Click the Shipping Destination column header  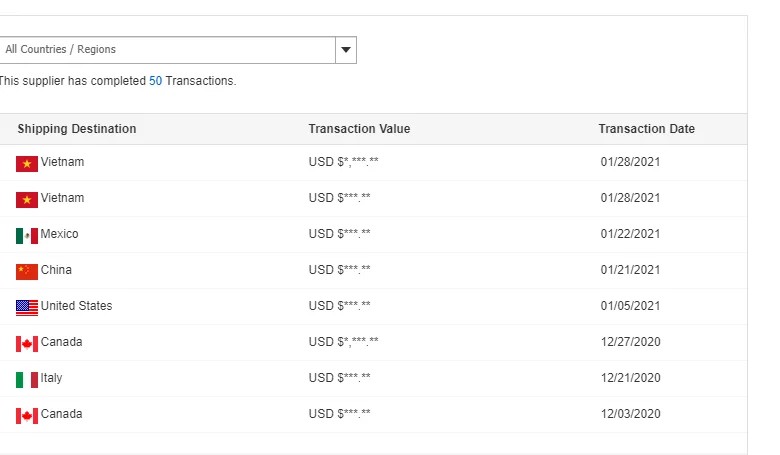(77, 129)
